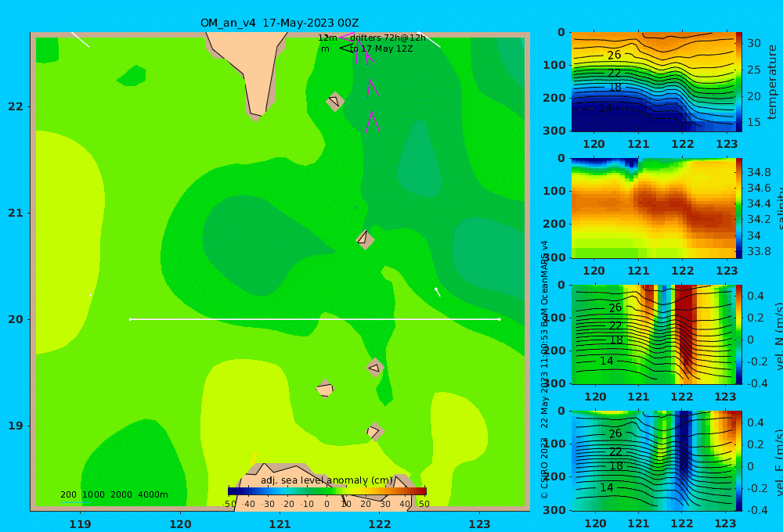Click the '34.8' tick on salinity colorbar
The image size is (783, 532).
[x=759, y=172]
